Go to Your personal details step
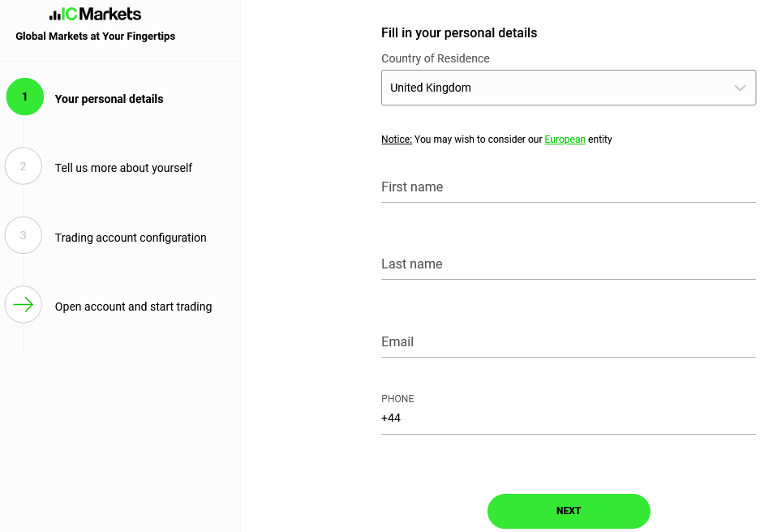773x532 pixels. 109,99
